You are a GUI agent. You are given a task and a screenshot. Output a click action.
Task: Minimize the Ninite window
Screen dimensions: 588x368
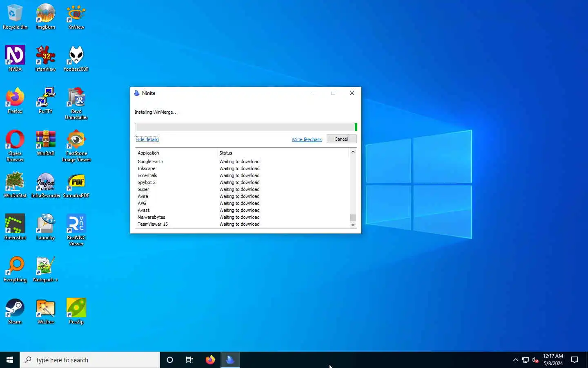315,93
